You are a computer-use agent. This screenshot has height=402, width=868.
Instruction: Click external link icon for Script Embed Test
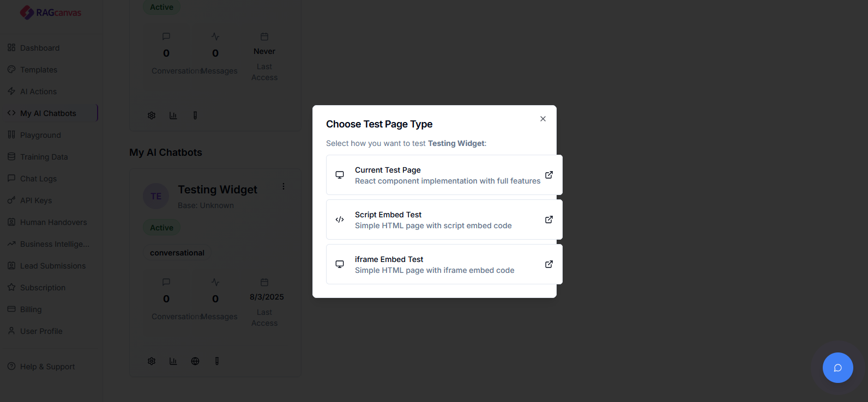pos(549,220)
